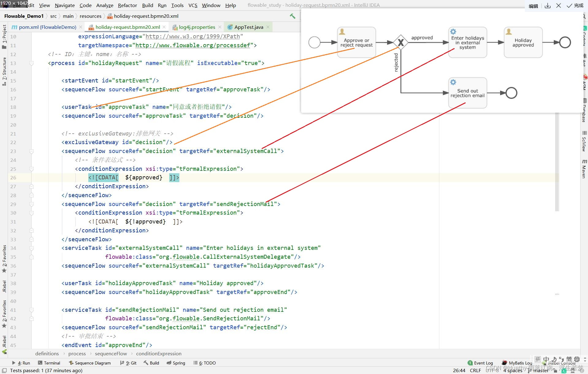Open the Run tool window
588x374 pixels.
(21, 363)
